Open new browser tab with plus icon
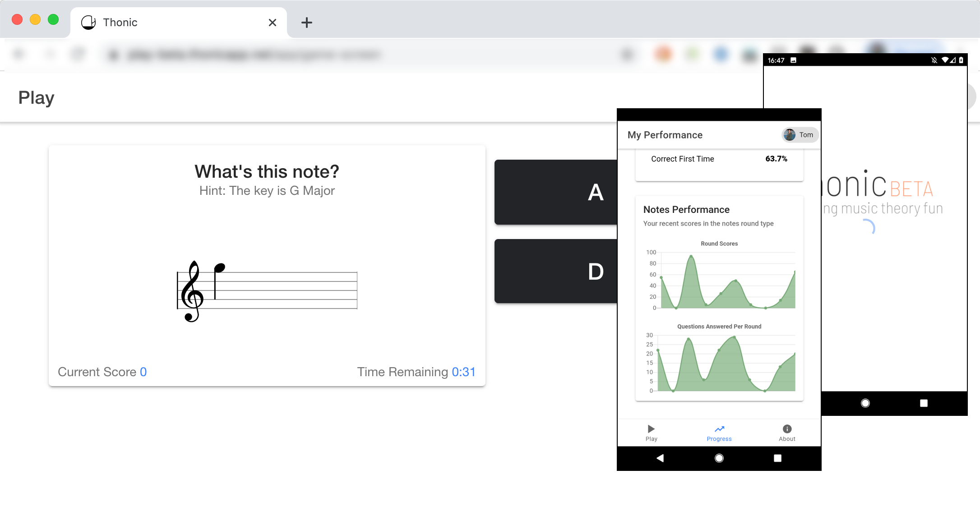Screen dimensions: 980x516 [x=307, y=23]
